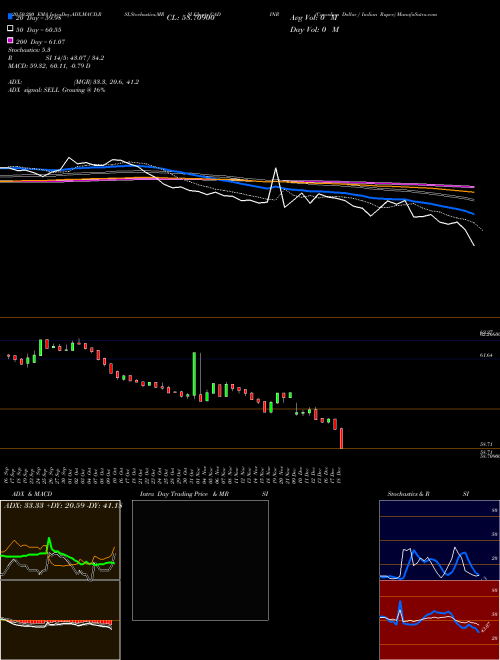Click the 'MACD: 59.82, 60.11, -0.79 D' line
The image size is (500, 660).
pos(49,66)
